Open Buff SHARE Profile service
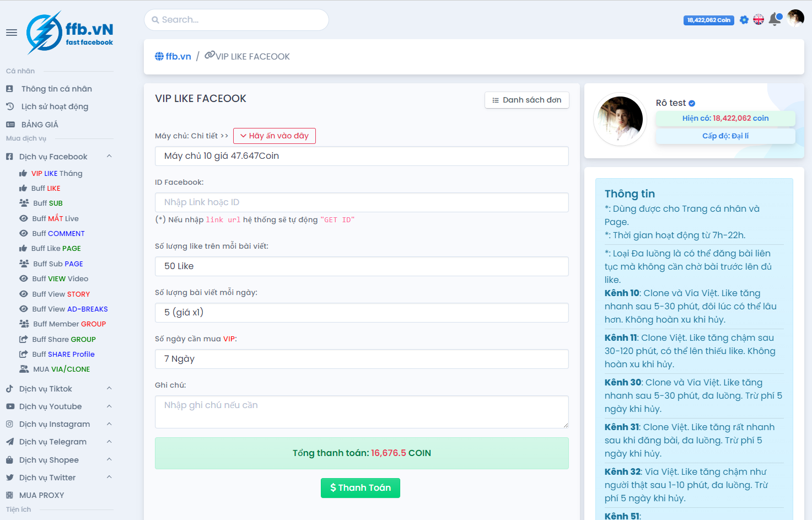812x520 pixels. [x=63, y=354]
